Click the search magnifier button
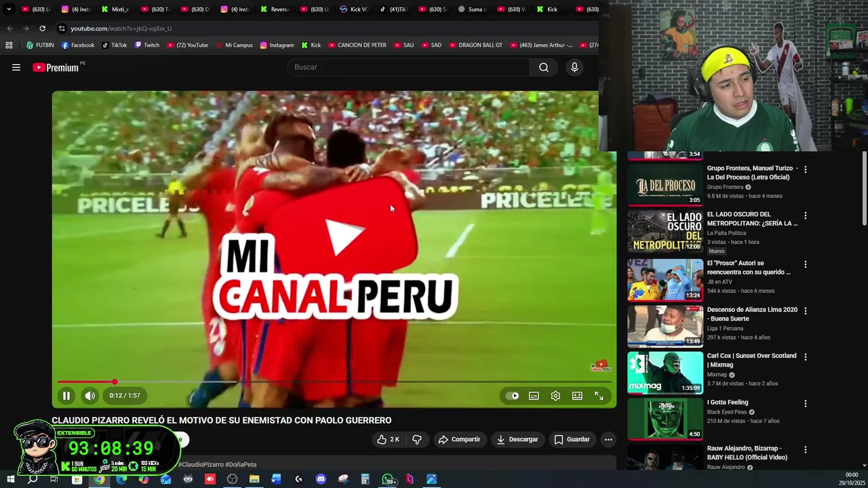This screenshot has height=488, width=868. click(544, 67)
